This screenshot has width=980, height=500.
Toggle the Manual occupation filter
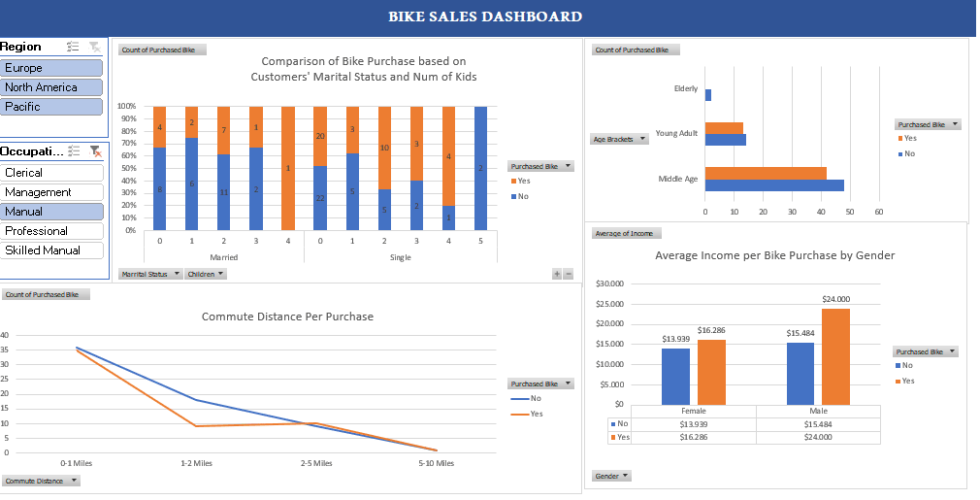point(52,212)
